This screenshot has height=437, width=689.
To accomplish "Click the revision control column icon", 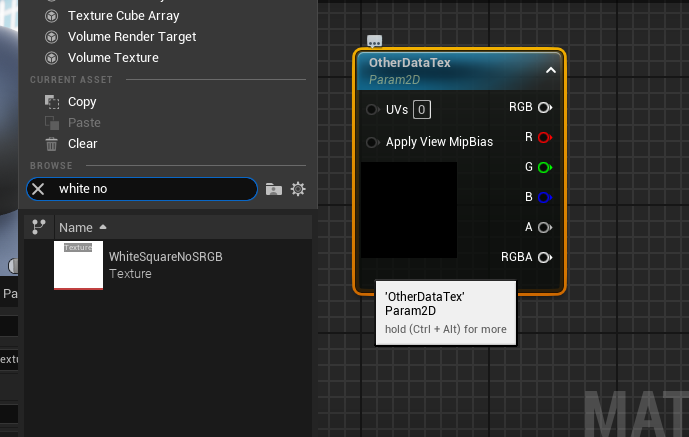I will click(x=39, y=227).
